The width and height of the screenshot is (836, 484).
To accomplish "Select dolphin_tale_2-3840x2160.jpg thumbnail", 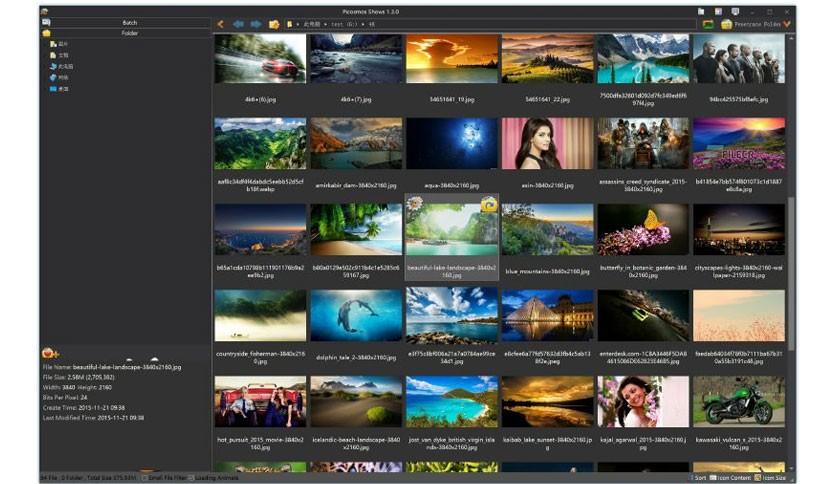I will pos(356,316).
